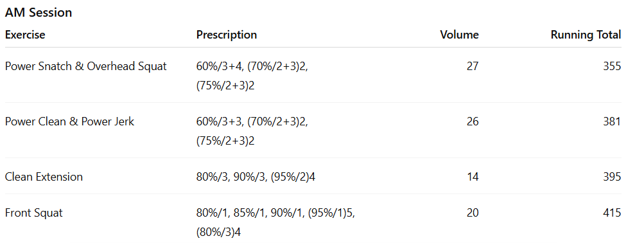Select the Clean Extension exercise cell

click(x=44, y=177)
